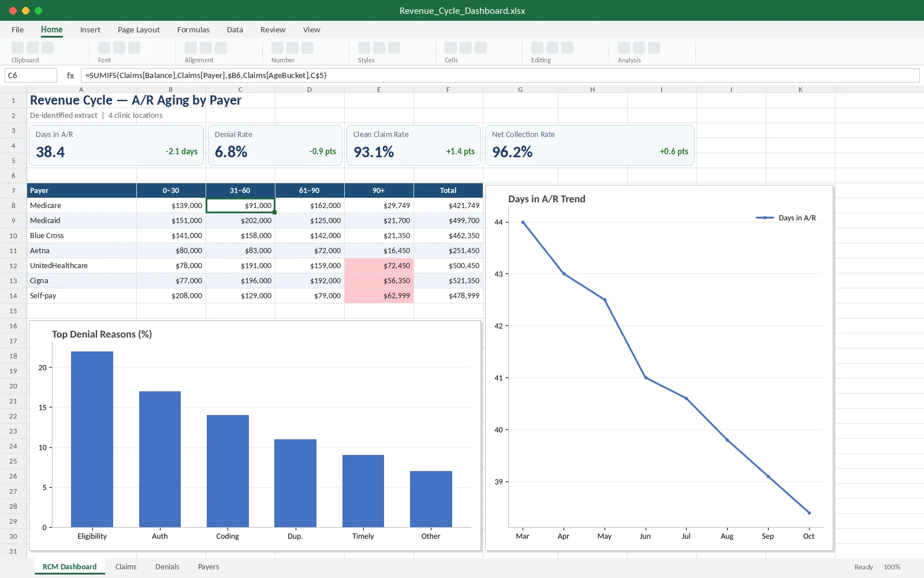Click the Top Denial Reasons chart title
The height and width of the screenshot is (578, 924).
tap(102, 334)
